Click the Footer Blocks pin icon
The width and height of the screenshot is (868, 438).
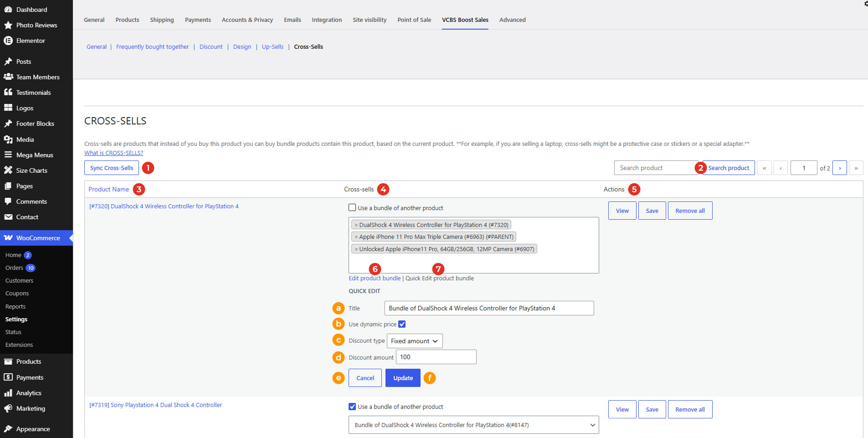click(x=8, y=124)
